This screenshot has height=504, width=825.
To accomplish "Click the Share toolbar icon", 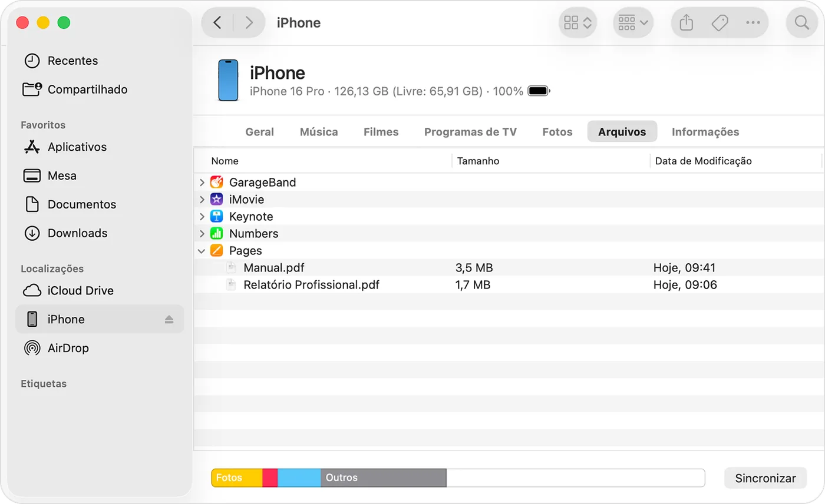I will click(686, 23).
